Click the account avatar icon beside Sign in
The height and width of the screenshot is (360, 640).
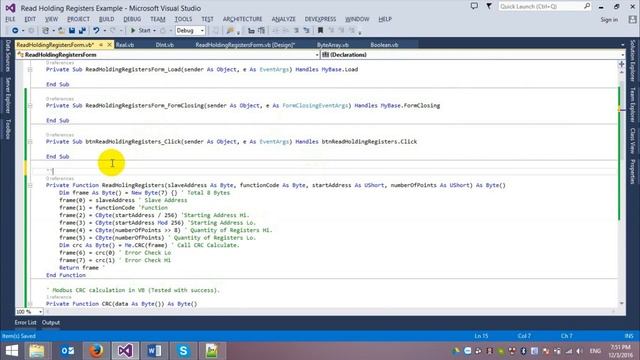(x=632, y=19)
